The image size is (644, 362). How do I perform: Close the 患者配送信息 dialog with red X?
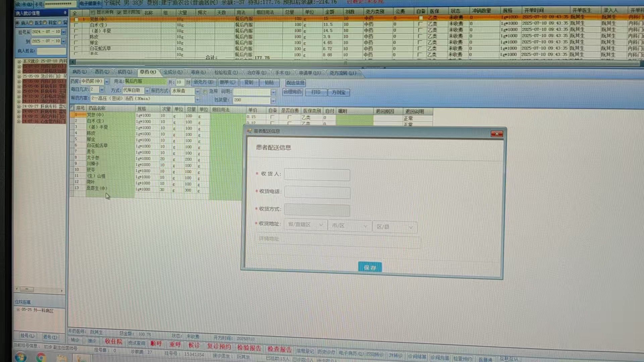pos(496,134)
